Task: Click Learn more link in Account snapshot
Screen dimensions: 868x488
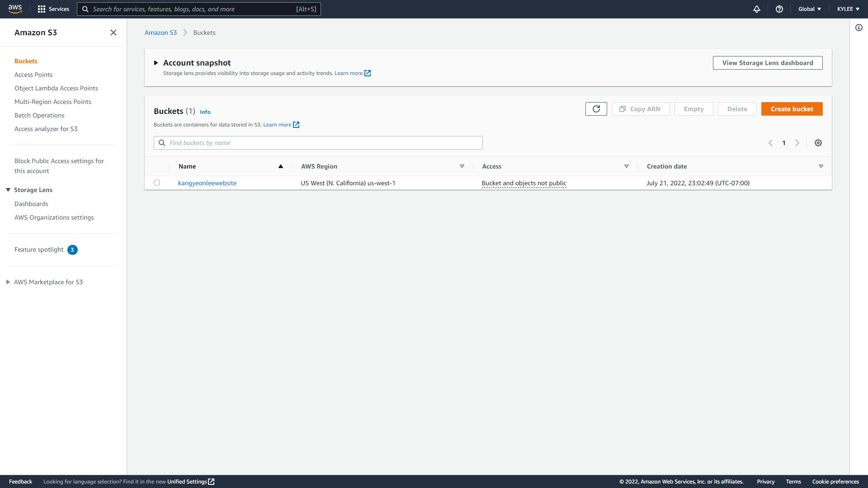Action: (x=349, y=73)
